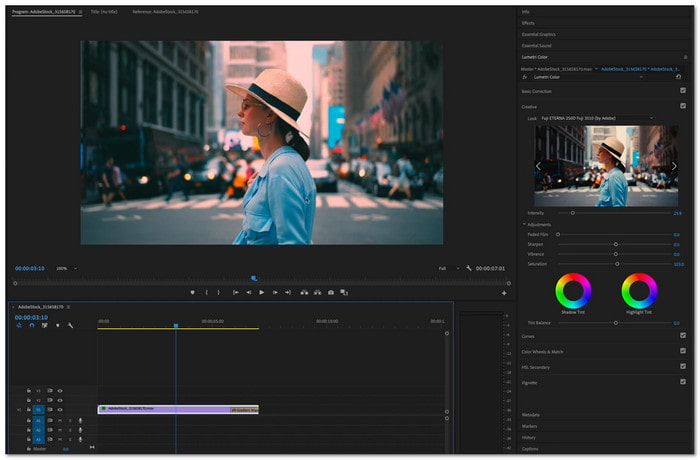This screenshot has height=460, width=700.
Task: Disable the Basic Correction checkbox
Action: [683, 90]
